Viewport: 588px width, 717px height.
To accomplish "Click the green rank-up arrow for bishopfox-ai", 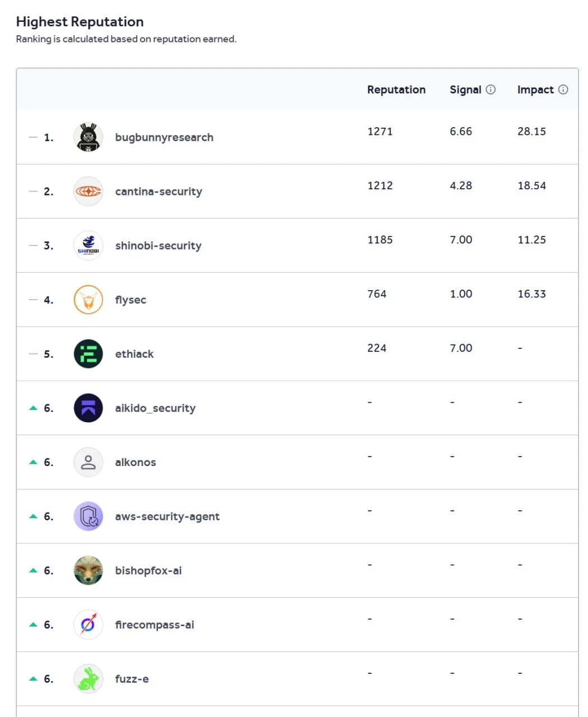I will 33,570.
